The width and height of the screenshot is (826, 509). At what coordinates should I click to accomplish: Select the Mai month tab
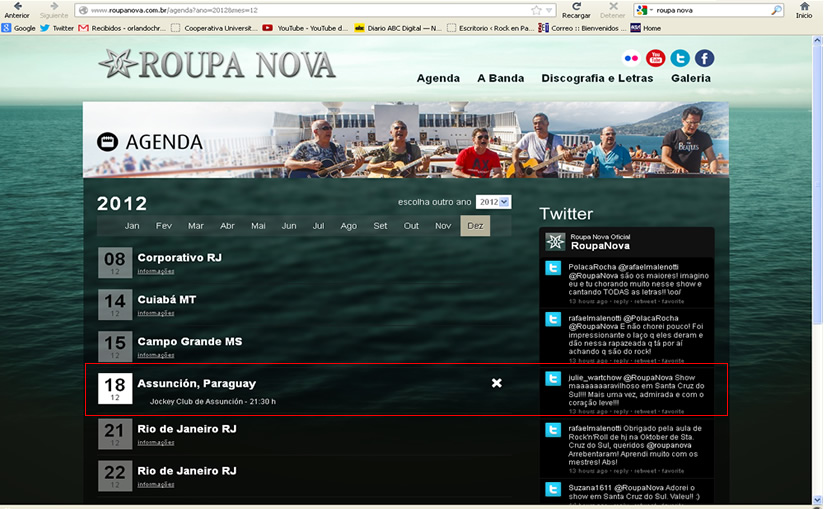pyautogui.click(x=258, y=226)
